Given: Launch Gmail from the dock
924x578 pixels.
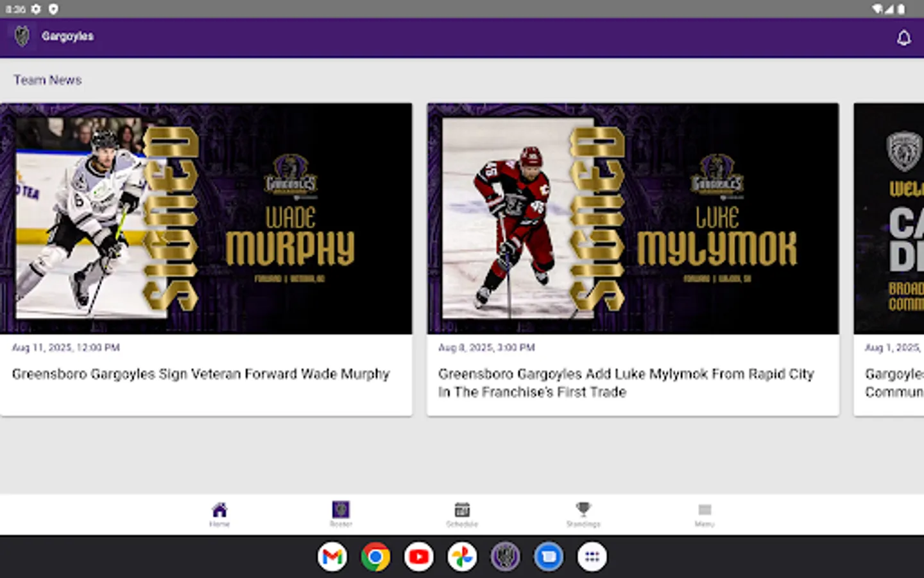Looking at the screenshot, I should [x=332, y=556].
